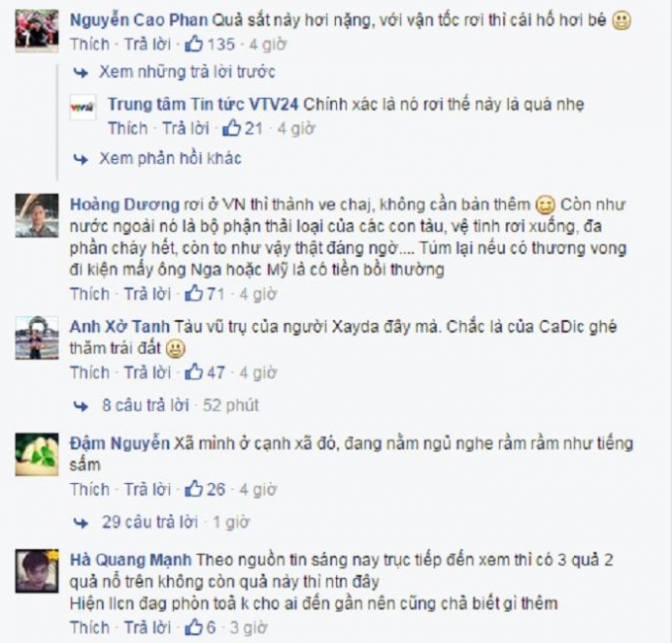The image size is (672, 643).
Task: Click thumbs-up icon showing 47 likes
Action: pyautogui.click(x=194, y=371)
